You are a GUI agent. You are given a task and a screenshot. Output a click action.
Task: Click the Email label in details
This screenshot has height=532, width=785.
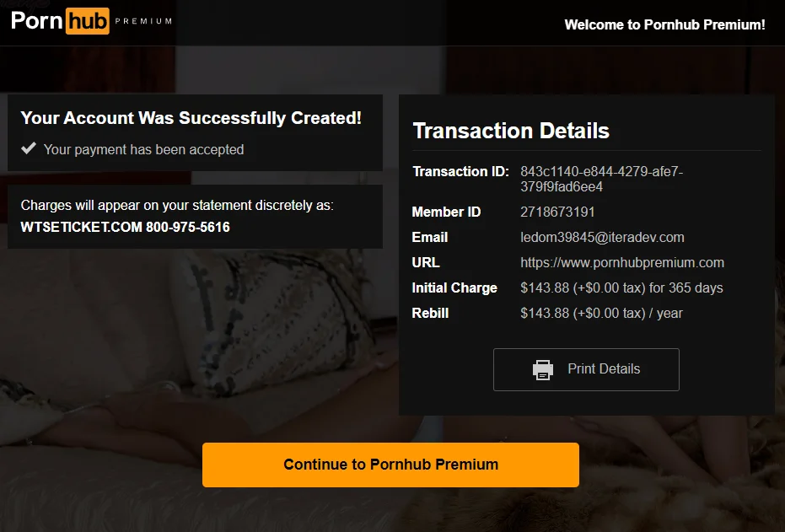point(429,237)
